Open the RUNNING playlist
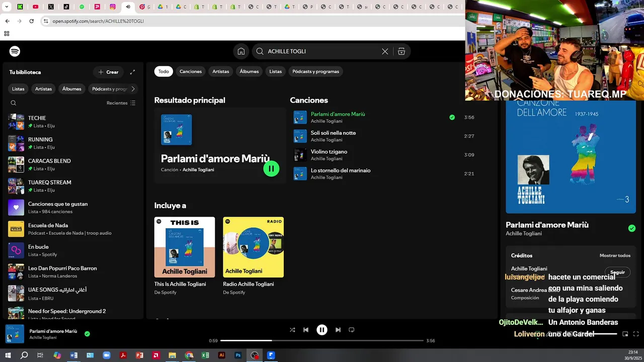The image size is (644, 362). tap(73, 143)
